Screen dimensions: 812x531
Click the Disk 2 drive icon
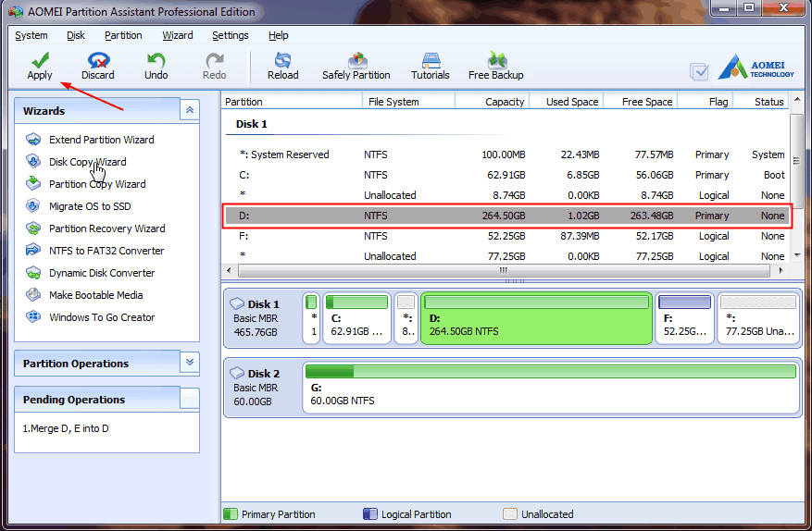(x=237, y=373)
